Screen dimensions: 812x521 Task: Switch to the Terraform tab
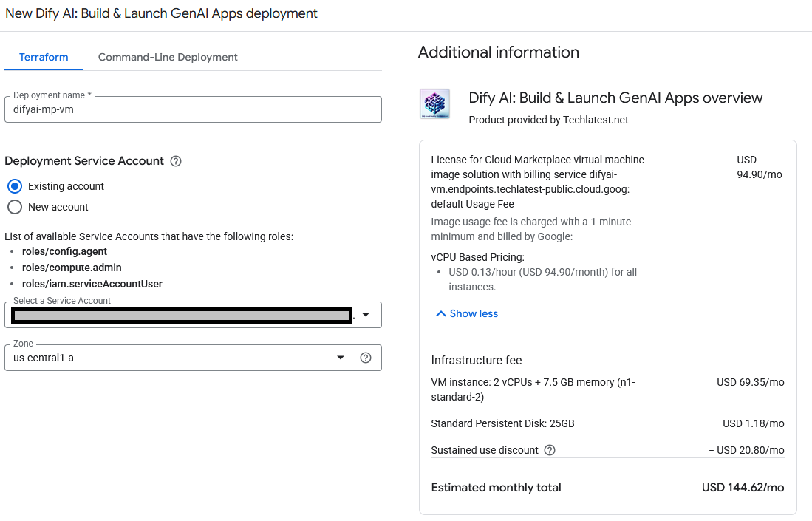pos(44,57)
